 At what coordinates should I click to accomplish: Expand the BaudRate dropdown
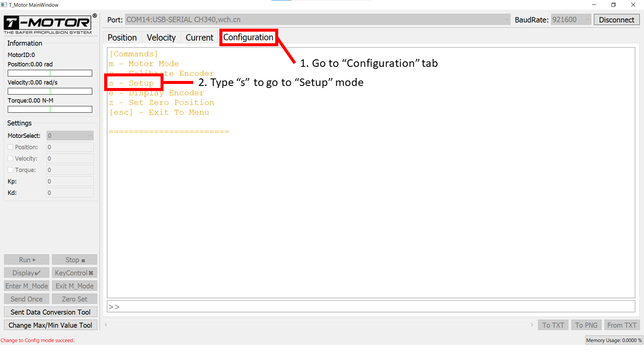571,20
